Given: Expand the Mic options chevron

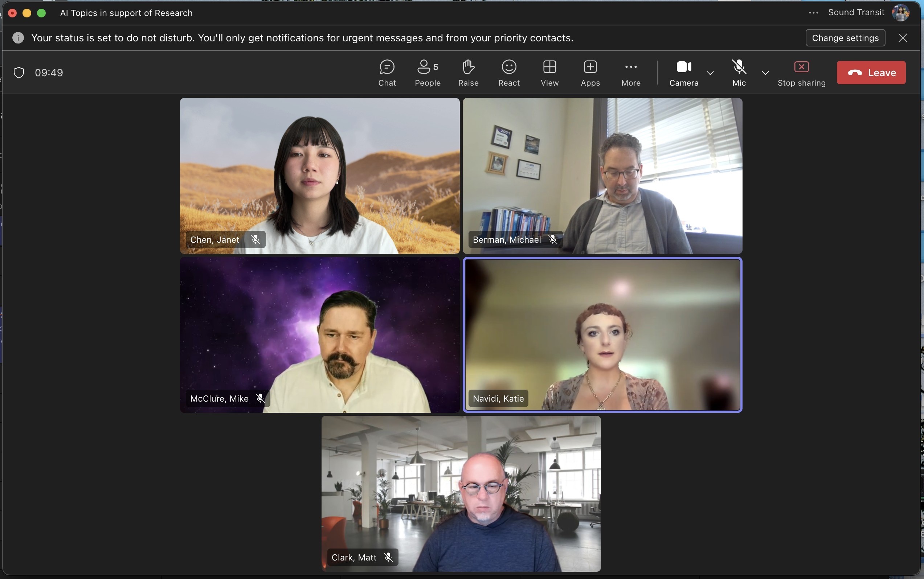Looking at the screenshot, I should pos(765,73).
